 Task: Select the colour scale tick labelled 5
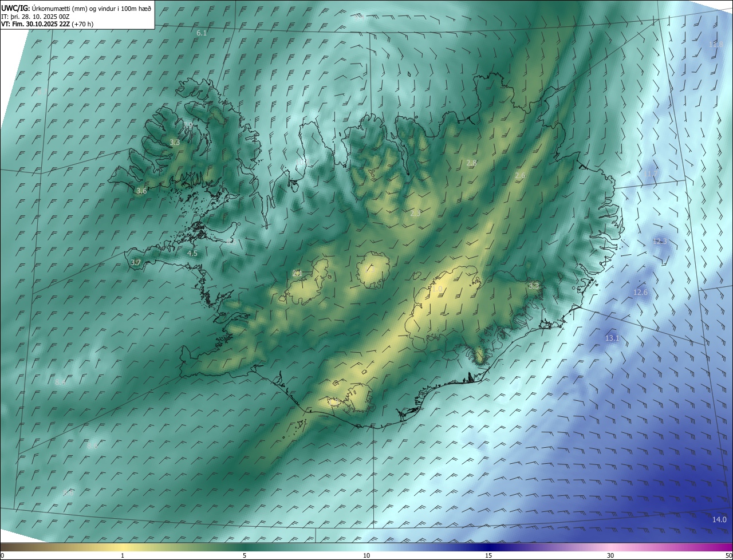coord(245,556)
